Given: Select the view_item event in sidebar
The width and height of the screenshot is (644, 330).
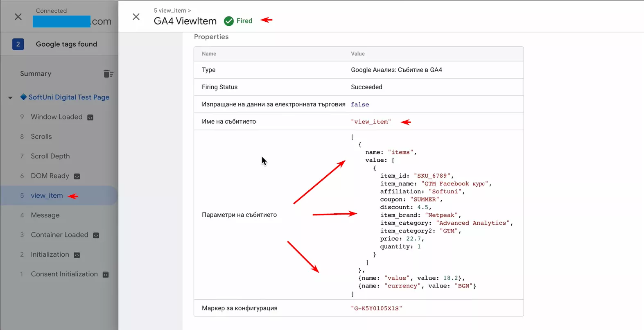Looking at the screenshot, I should tap(47, 195).
